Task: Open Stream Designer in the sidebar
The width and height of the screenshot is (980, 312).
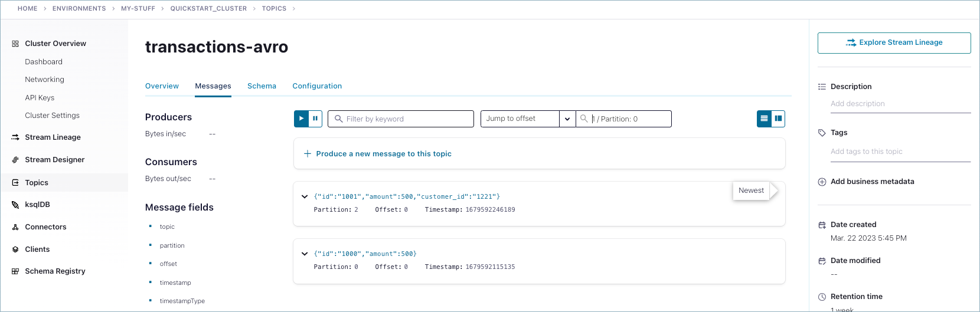Action: pyautogui.click(x=54, y=160)
